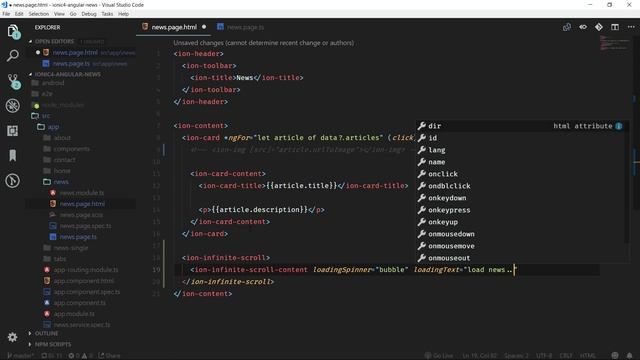Collapse the src folder
The height and width of the screenshot is (360, 640).
pos(46,116)
